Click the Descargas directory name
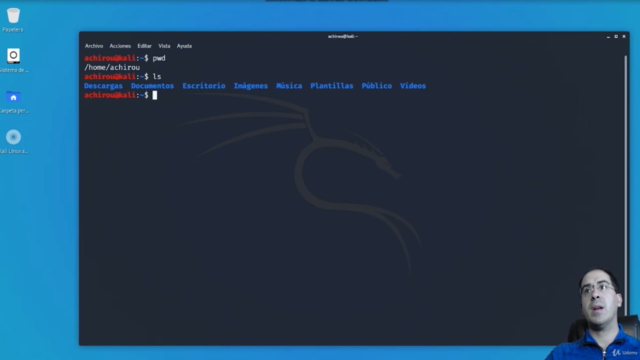The image size is (640, 360). point(103,86)
